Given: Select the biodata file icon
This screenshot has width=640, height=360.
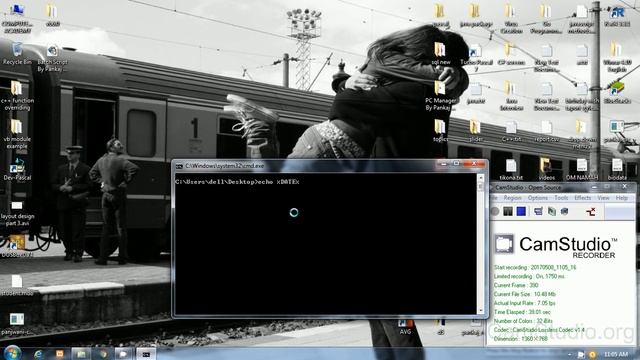Looking at the screenshot, I should [x=617, y=169].
